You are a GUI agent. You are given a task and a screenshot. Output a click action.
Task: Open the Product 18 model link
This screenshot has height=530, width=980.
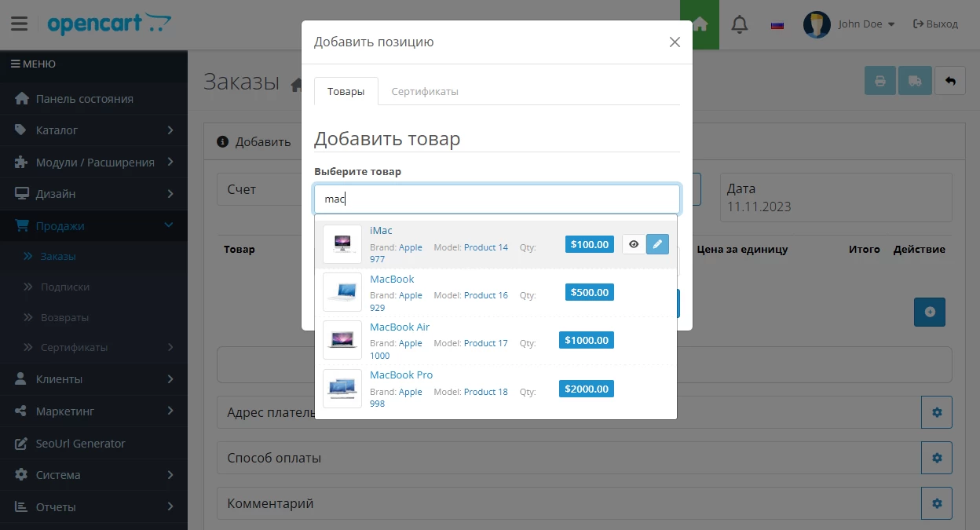[x=486, y=392]
